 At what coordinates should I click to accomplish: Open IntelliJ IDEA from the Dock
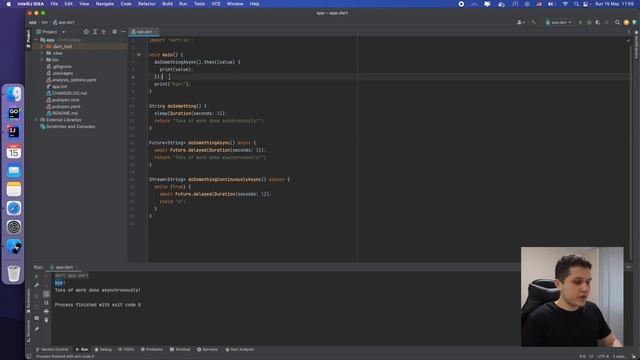tap(13, 132)
